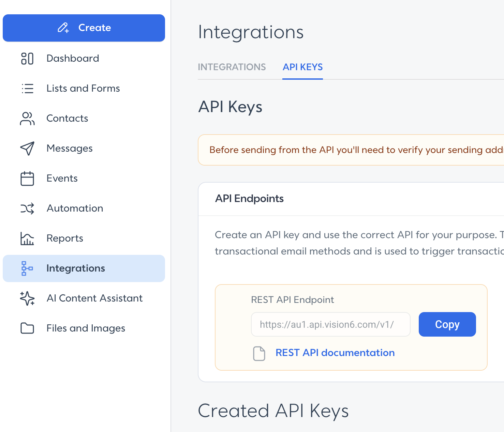The height and width of the screenshot is (432, 504).
Task: Select the API KEYS tab
Action: tap(303, 67)
